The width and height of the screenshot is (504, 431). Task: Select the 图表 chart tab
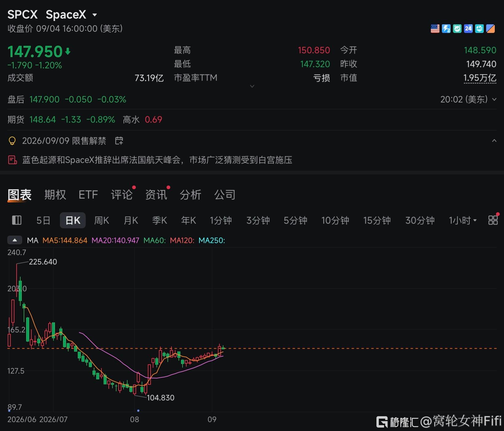coord(19,195)
